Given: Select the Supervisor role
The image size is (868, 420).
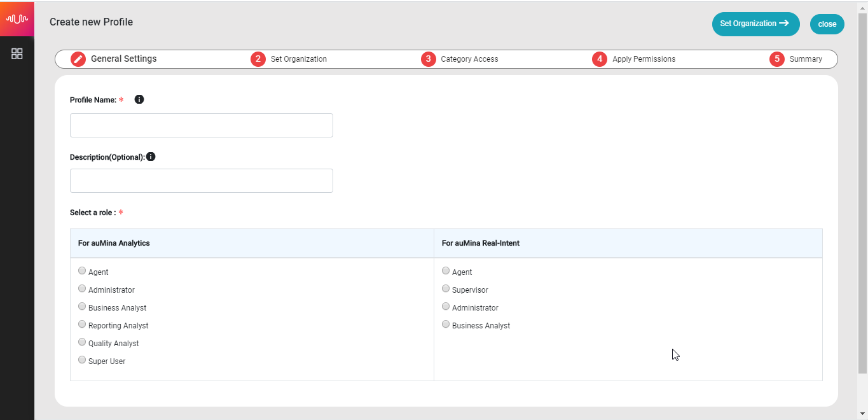Looking at the screenshot, I should click(446, 288).
